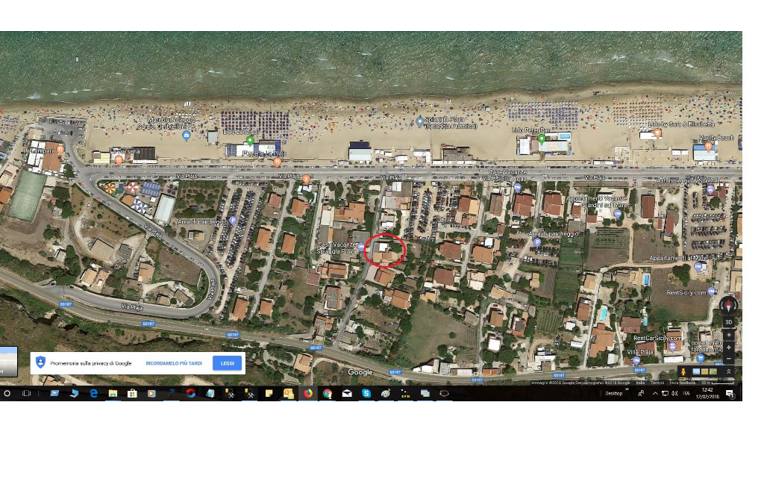Click the house circled in red
This screenshot has width=764, height=492.
384,250
